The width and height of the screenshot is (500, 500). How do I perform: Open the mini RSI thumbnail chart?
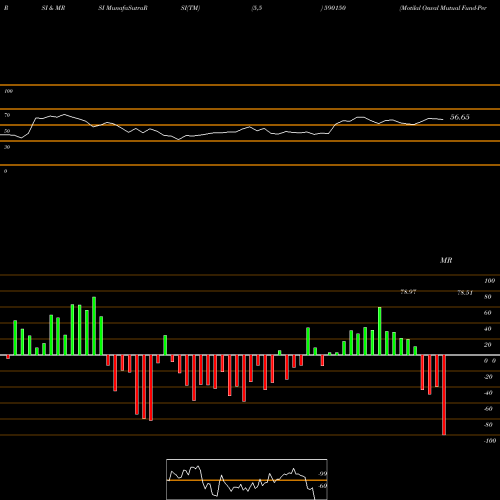point(247,479)
